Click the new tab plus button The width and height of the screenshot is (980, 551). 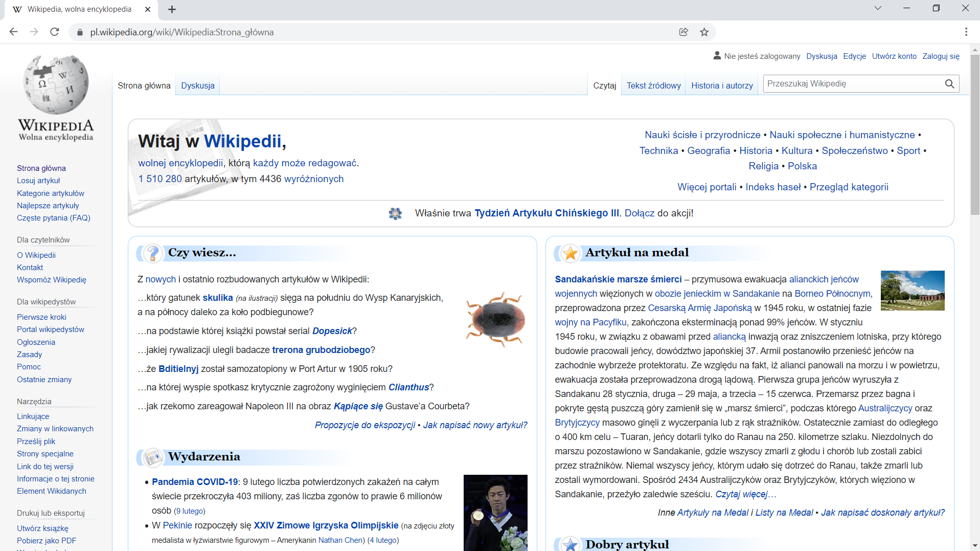(172, 9)
